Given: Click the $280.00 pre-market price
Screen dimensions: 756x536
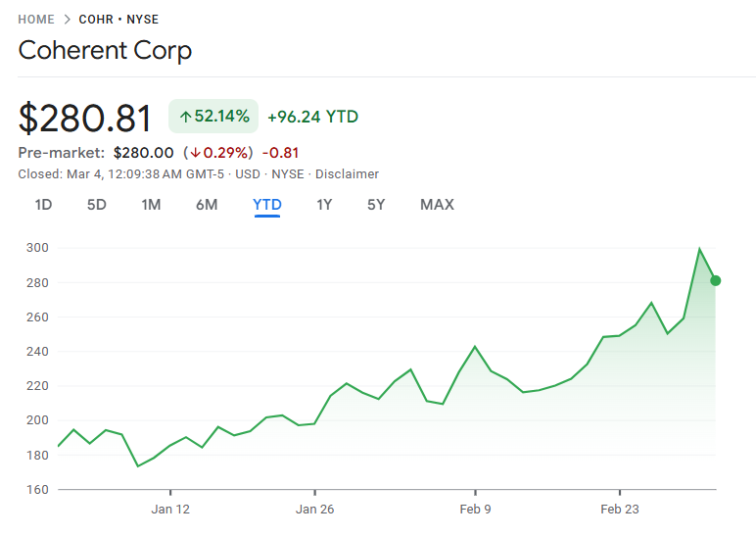Looking at the screenshot, I should pyautogui.click(x=143, y=153).
